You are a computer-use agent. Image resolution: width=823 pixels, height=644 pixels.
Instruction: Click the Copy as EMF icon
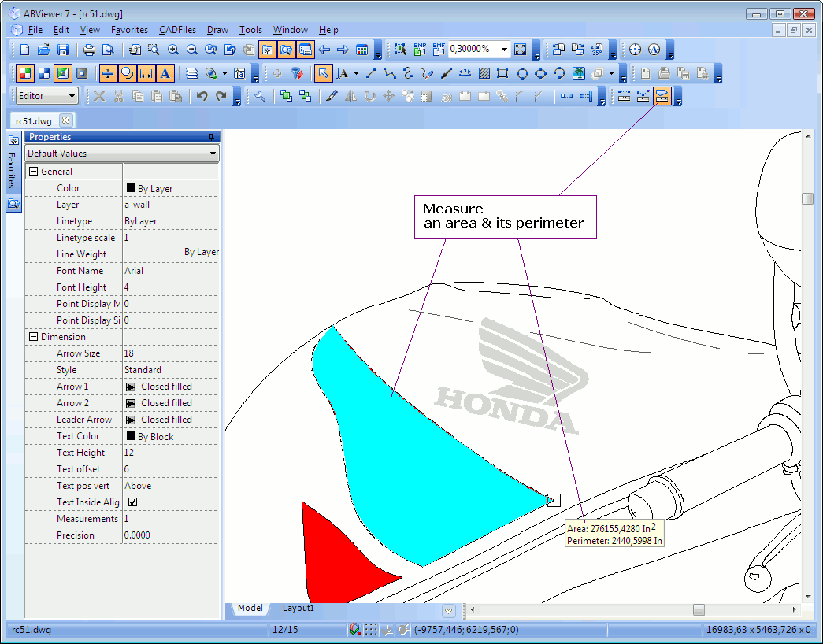438,50
